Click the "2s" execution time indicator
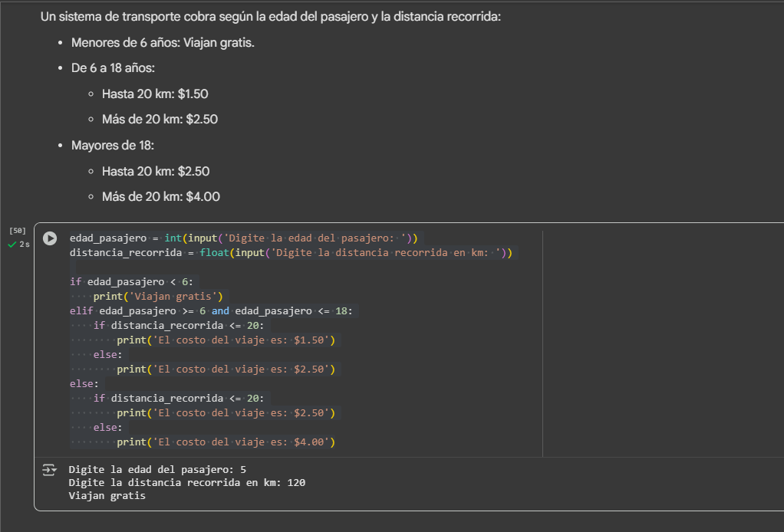The width and height of the screenshot is (784, 532). [x=25, y=245]
